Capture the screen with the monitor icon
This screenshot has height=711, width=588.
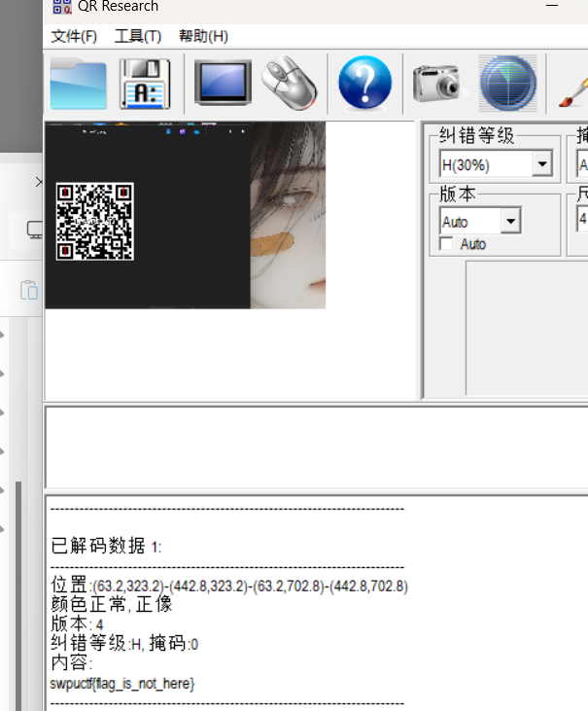(x=223, y=82)
